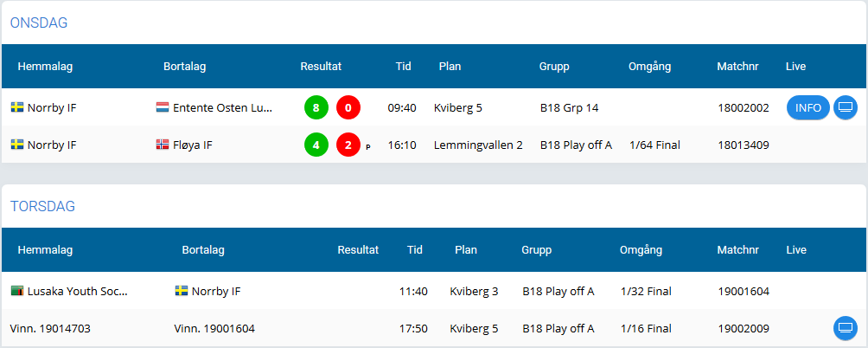868x348 pixels.
Task: Click red score circle showing 2
Action: click(348, 145)
